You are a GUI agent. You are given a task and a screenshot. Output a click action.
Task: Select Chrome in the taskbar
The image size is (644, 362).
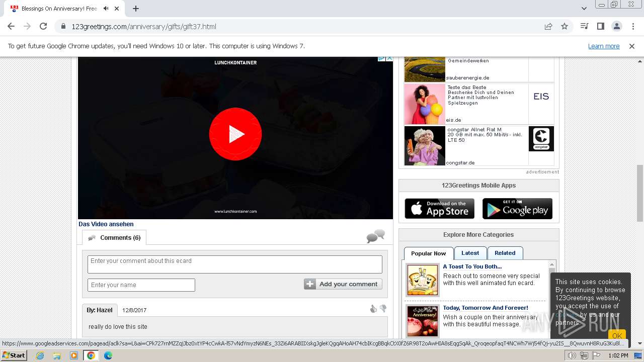[91, 355]
